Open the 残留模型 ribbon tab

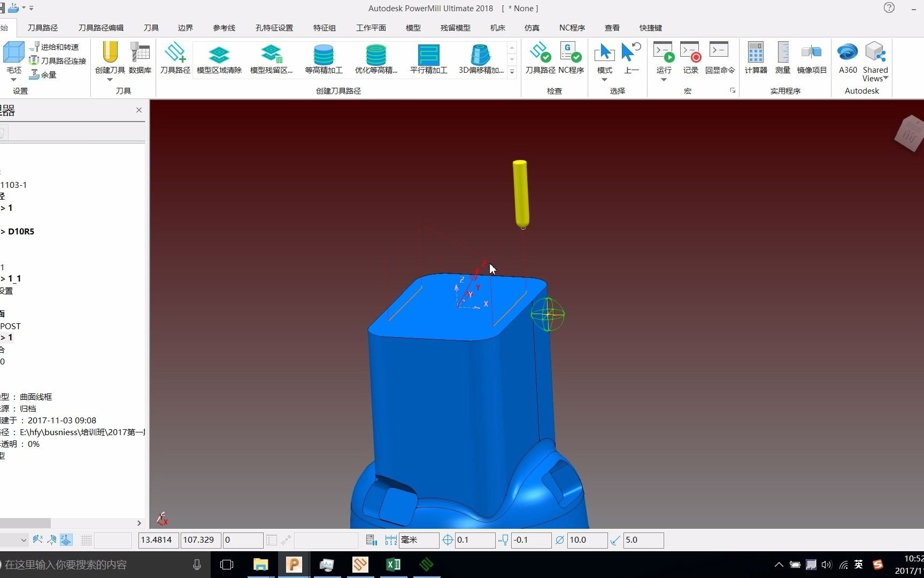coord(456,28)
